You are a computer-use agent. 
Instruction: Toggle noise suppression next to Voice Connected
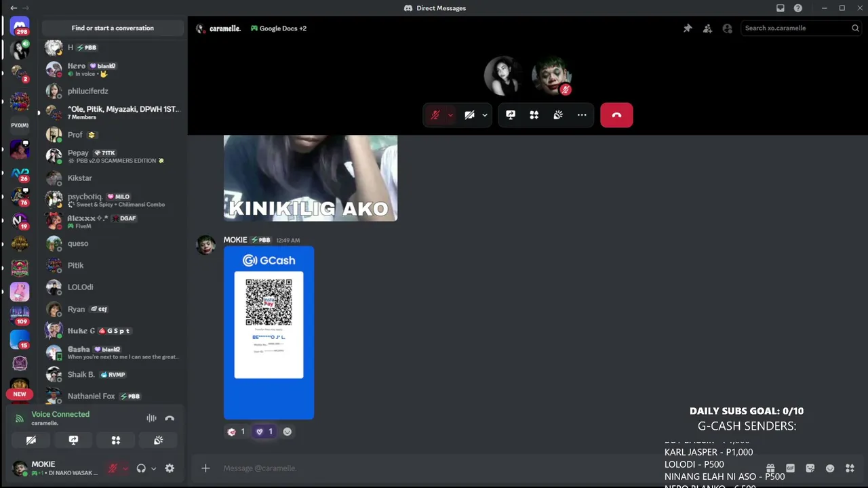[151, 418]
